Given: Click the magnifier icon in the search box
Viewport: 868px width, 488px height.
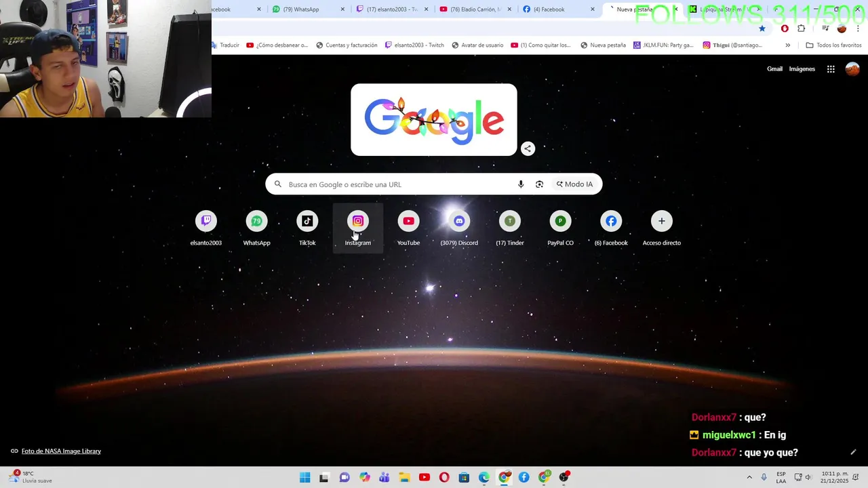Looking at the screenshot, I should point(278,184).
